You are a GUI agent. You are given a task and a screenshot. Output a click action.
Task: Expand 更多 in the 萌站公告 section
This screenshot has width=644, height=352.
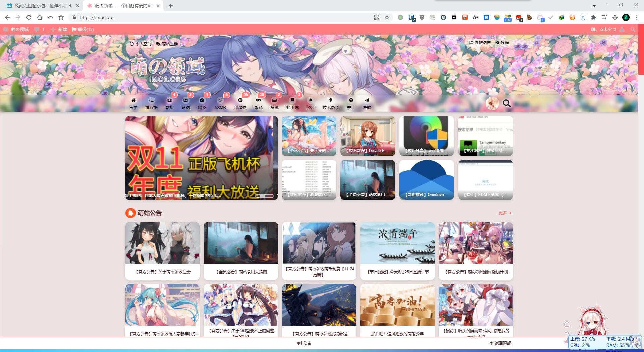pyautogui.click(x=505, y=213)
